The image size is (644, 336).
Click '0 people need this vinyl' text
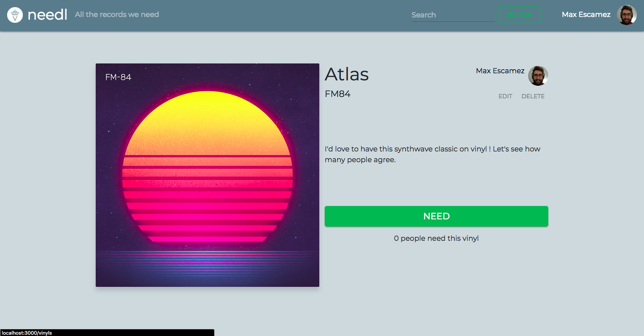(x=436, y=239)
